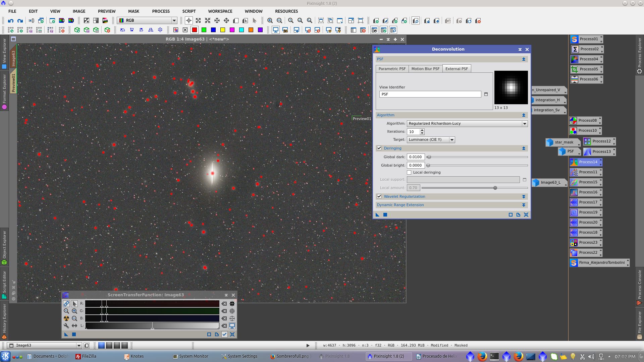Click the View Identifier PSF input field

click(430, 95)
